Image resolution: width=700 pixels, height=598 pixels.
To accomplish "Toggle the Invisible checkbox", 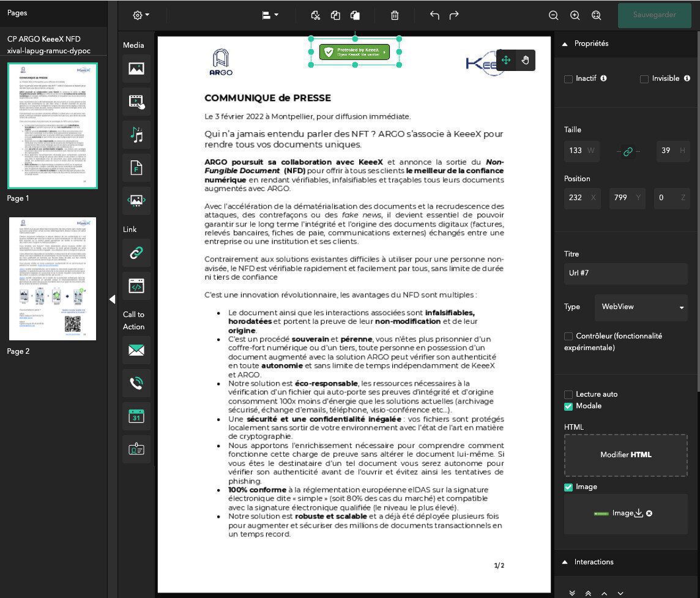I will coord(644,79).
